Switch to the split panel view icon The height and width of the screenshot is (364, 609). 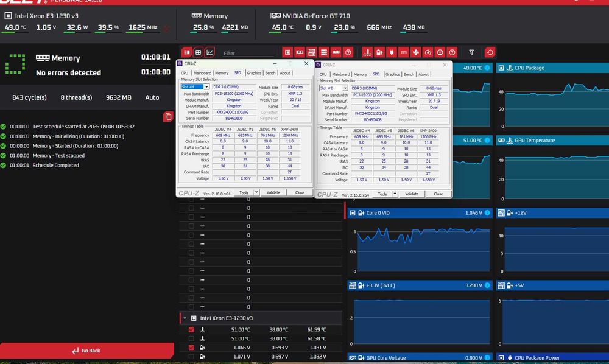coord(187,52)
